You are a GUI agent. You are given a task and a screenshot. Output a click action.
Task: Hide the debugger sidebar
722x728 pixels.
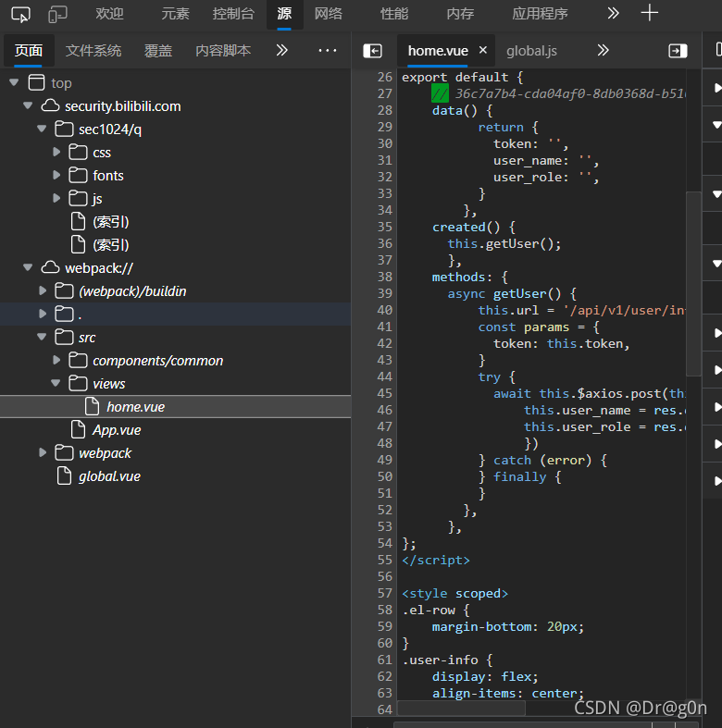click(x=678, y=51)
